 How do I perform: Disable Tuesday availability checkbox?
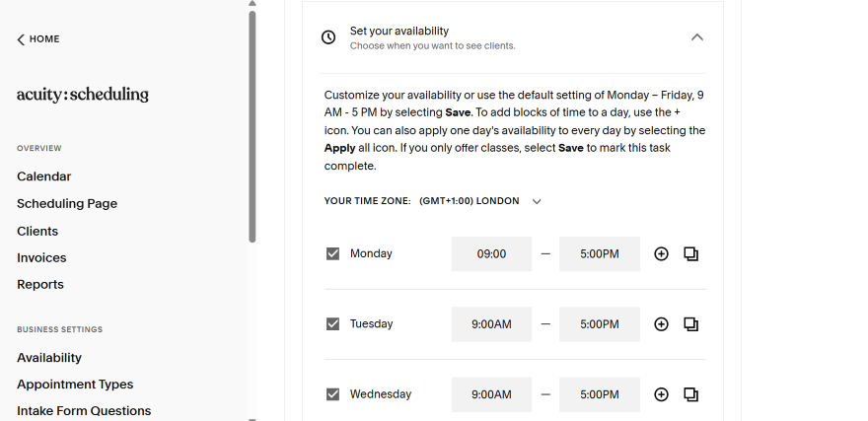pyautogui.click(x=332, y=324)
